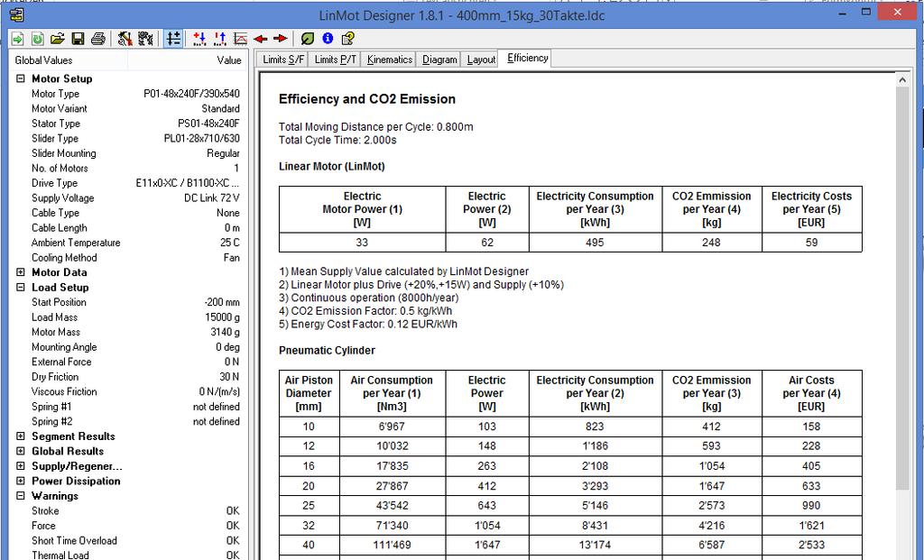Expand the Global Results section

21,451
